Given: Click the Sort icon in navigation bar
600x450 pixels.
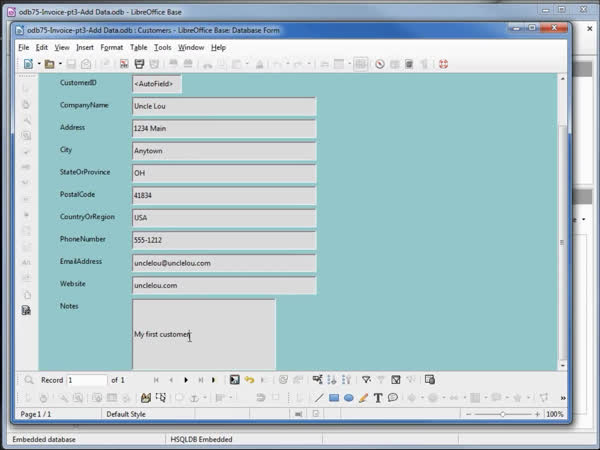Looking at the screenshot, I should (x=317, y=380).
